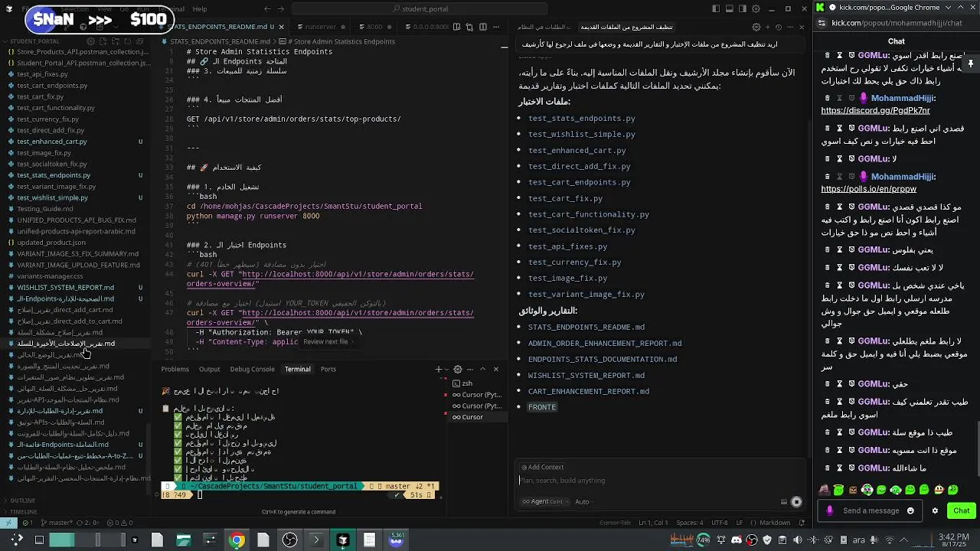Click 'Ln 1, Col 1' status entry
980x551 pixels.
click(655, 523)
